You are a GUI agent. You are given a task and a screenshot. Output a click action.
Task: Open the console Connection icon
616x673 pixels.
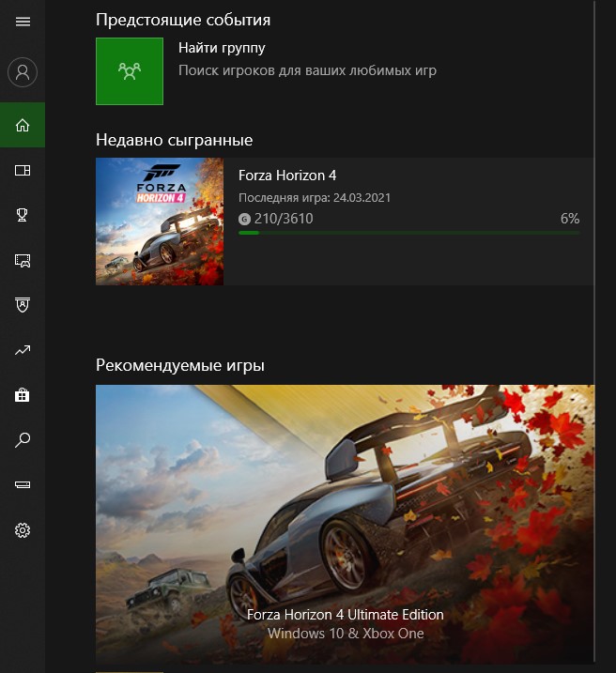23,484
